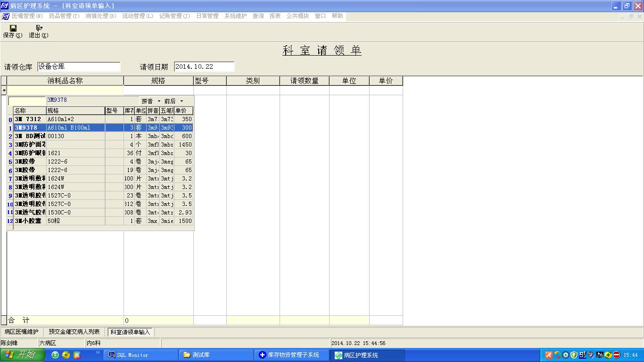Click the green shield tray icon

pos(574,355)
